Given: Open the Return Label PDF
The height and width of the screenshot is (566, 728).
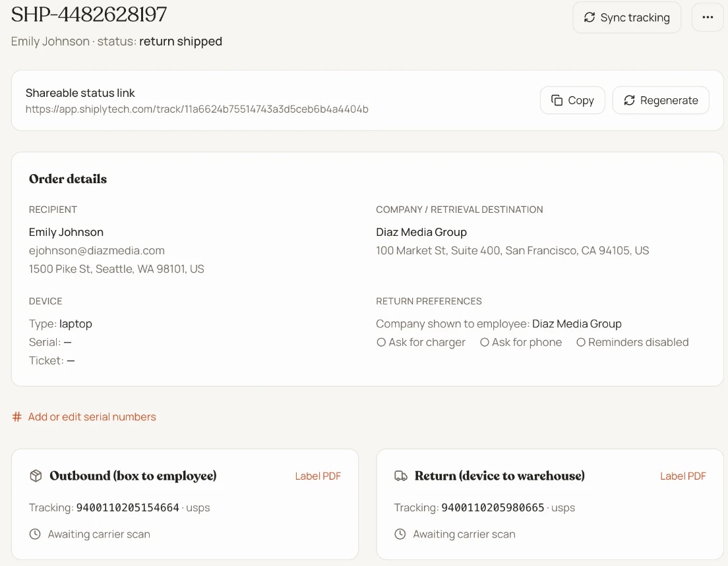Looking at the screenshot, I should [683, 476].
